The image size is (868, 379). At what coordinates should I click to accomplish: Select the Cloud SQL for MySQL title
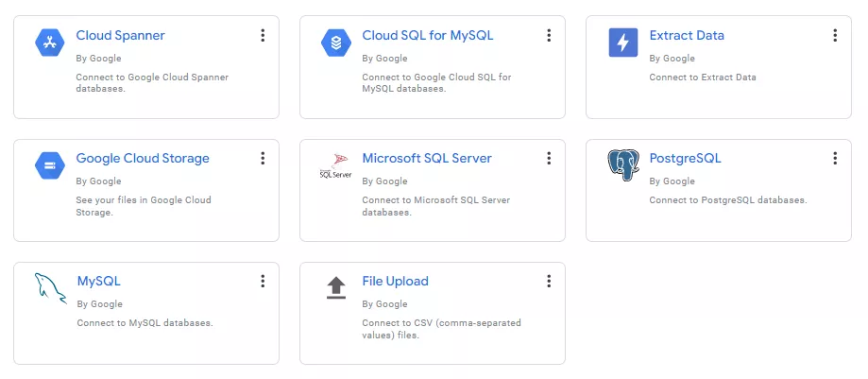point(427,36)
